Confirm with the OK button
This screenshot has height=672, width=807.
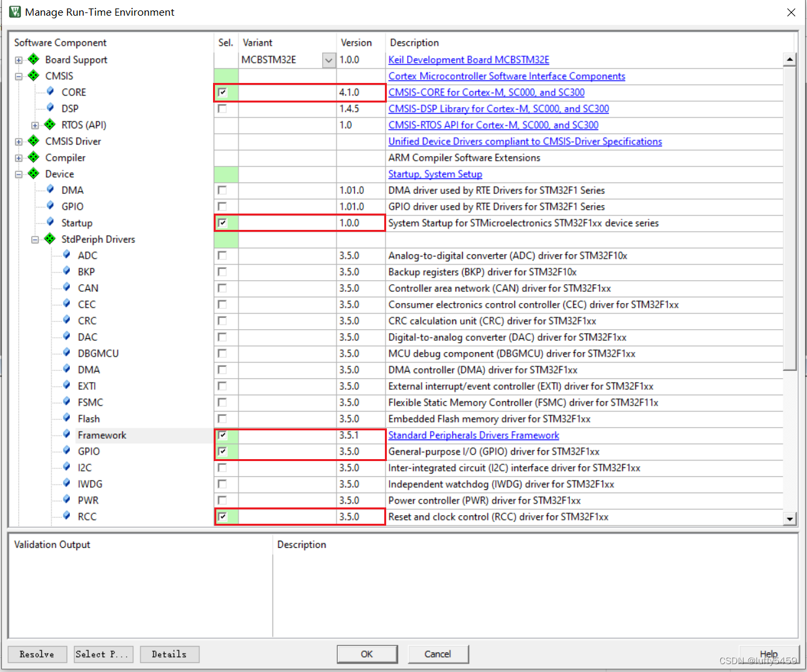[367, 654]
